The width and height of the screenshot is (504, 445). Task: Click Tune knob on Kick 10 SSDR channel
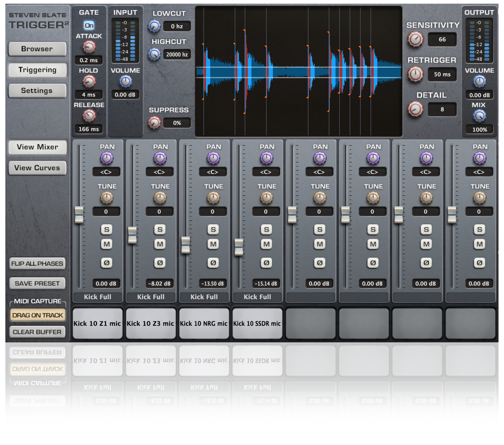point(267,198)
